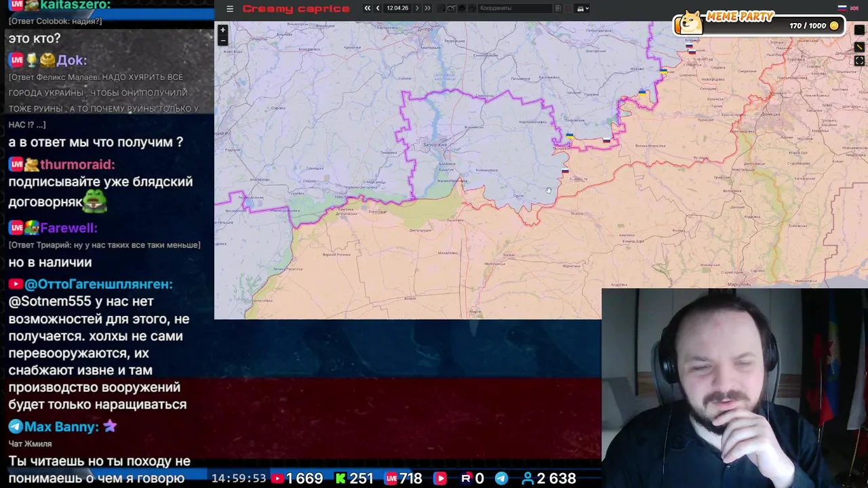Open the hamburger menu beside Creamy caprice
Image resolution: width=868 pixels, height=488 pixels.
[230, 9]
